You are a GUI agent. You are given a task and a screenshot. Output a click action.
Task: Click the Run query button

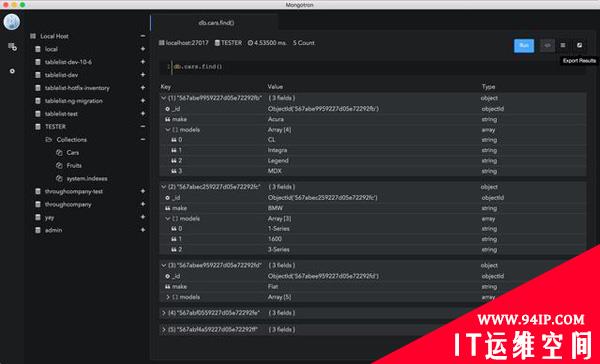click(x=524, y=46)
